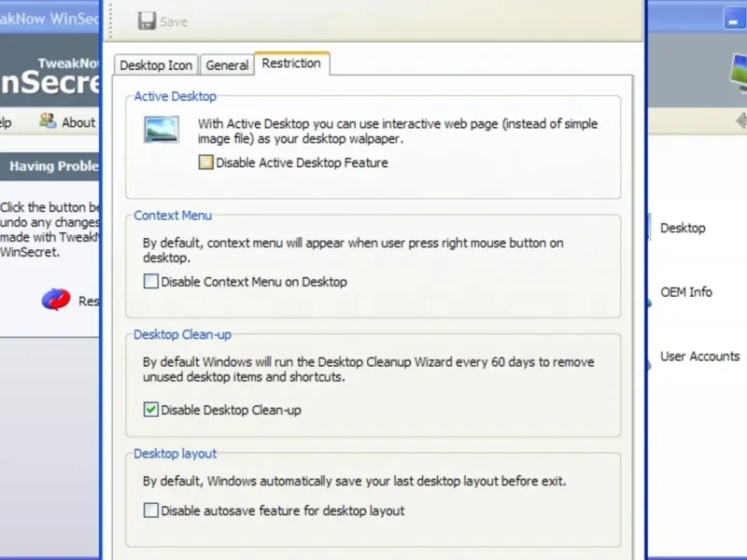The image size is (747, 560).
Task: Select Desktop in the category list
Action: click(683, 228)
